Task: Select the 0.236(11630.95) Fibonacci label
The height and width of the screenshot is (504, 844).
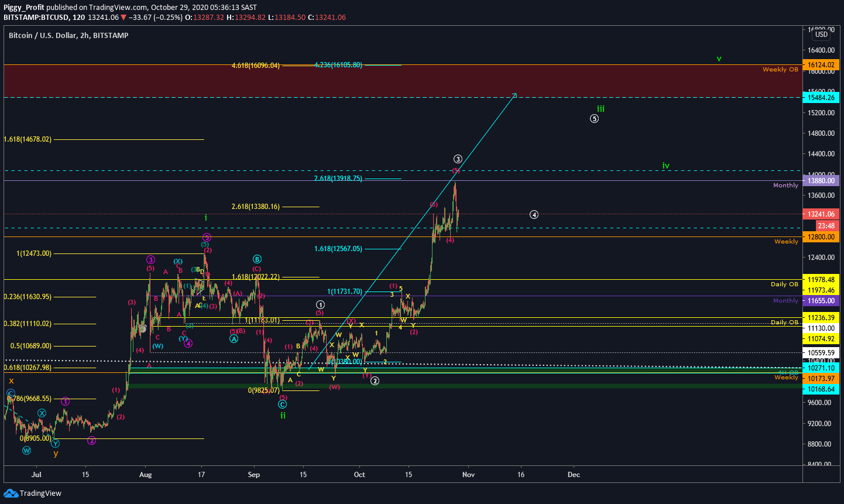Action: (x=28, y=297)
